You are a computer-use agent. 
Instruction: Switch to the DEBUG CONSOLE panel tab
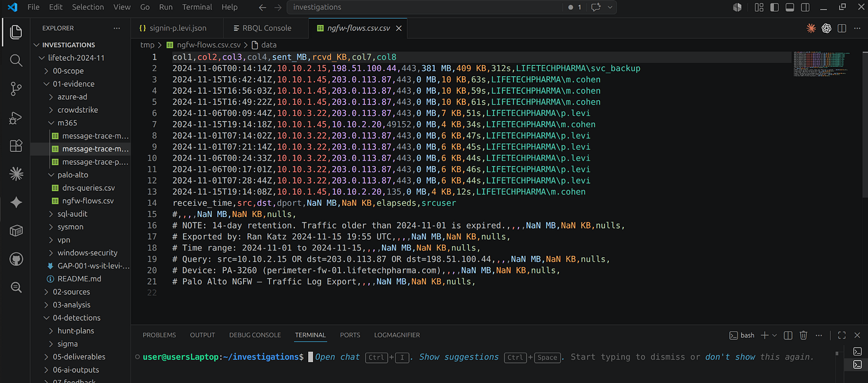pyautogui.click(x=255, y=335)
